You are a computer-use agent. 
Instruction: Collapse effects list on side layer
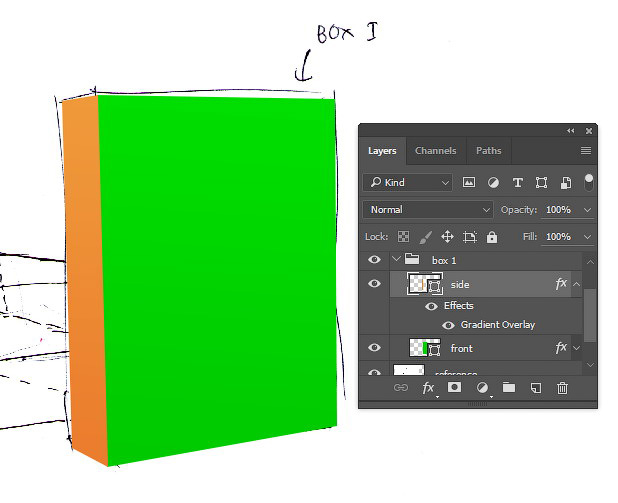click(576, 284)
